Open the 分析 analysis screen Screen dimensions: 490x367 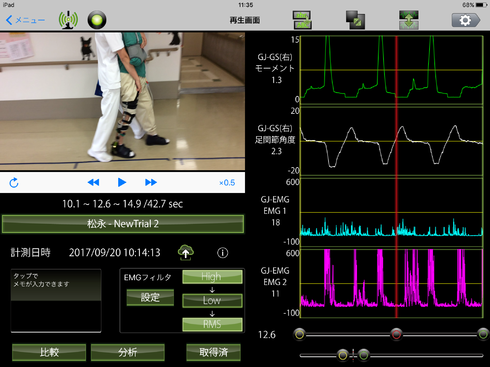[x=128, y=352]
